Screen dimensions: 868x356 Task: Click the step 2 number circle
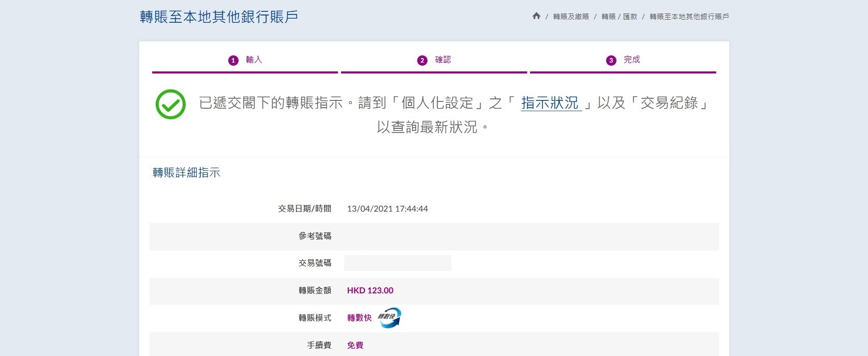pos(422,61)
